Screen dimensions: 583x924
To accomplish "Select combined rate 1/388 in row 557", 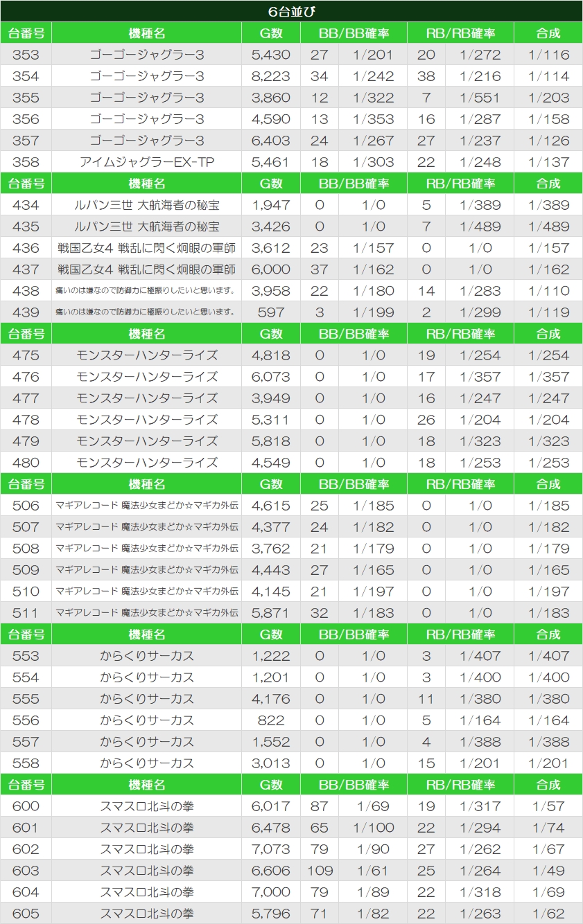I will (548, 742).
